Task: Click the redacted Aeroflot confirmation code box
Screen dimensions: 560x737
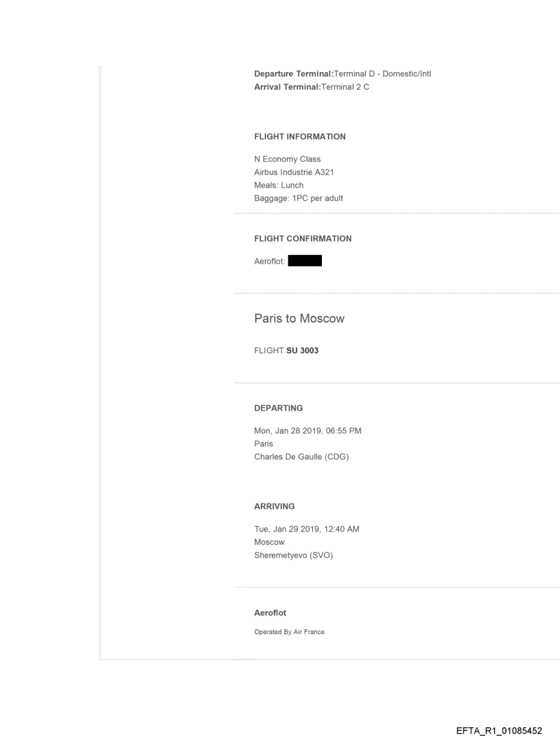Action: click(x=305, y=261)
